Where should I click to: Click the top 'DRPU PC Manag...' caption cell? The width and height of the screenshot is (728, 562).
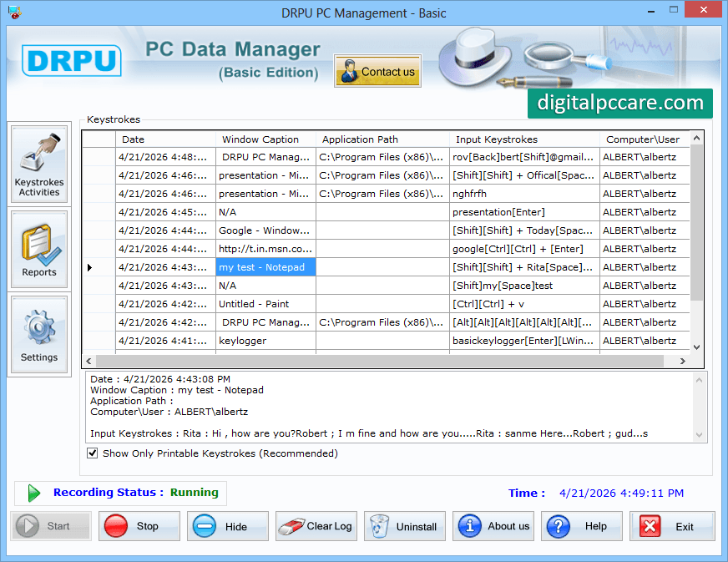point(265,157)
